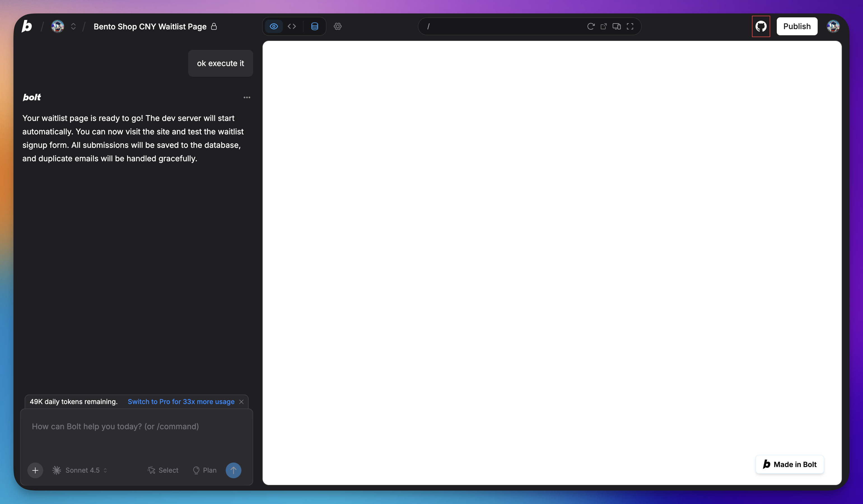863x504 pixels.
Task: Connect to GitHub
Action: [x=761, y=26]
